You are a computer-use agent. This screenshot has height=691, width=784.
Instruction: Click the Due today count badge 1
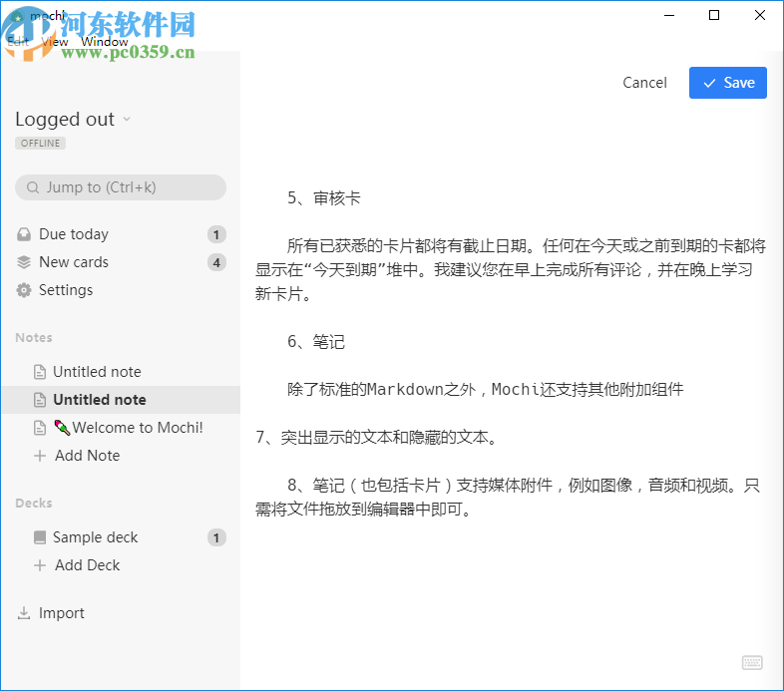216,234
